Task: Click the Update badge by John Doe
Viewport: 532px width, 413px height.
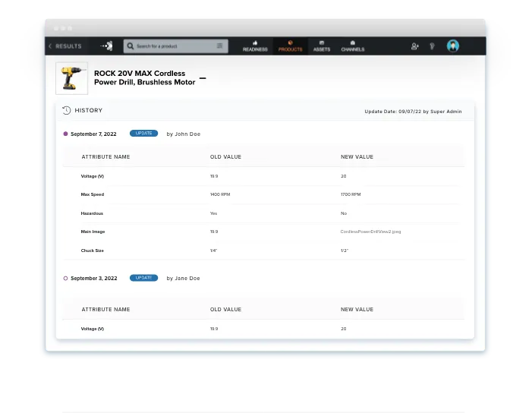Action: [x=143, y=134]
